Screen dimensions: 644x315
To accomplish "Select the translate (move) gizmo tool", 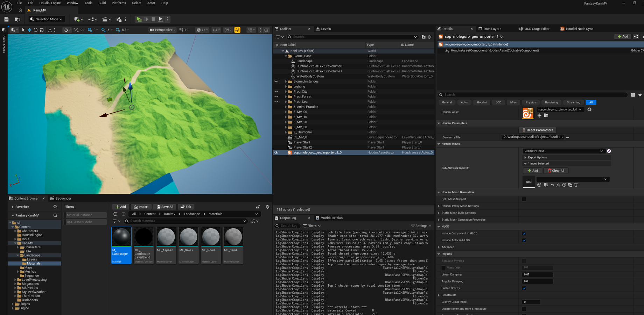I will [29, 30].
